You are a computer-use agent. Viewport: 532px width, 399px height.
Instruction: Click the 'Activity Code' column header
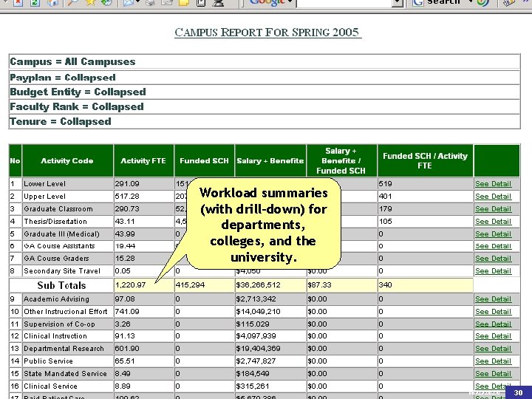(67, 161)
